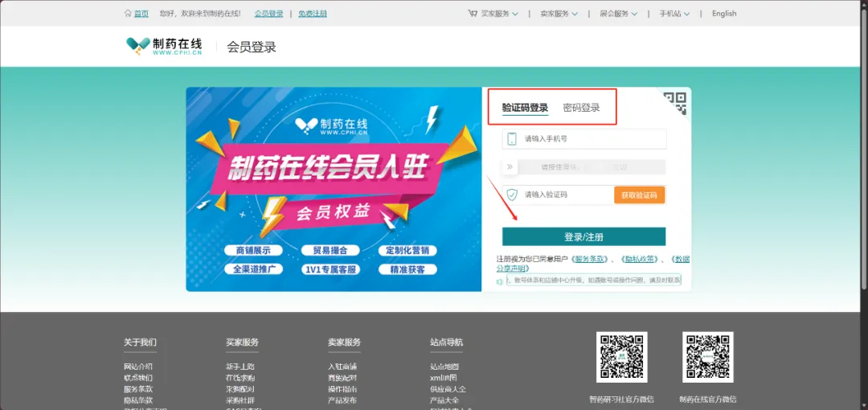The width and height of the screenshot is (868, 410).
Task: Open the footer 供应商大全 link
Action: (448, 389)
